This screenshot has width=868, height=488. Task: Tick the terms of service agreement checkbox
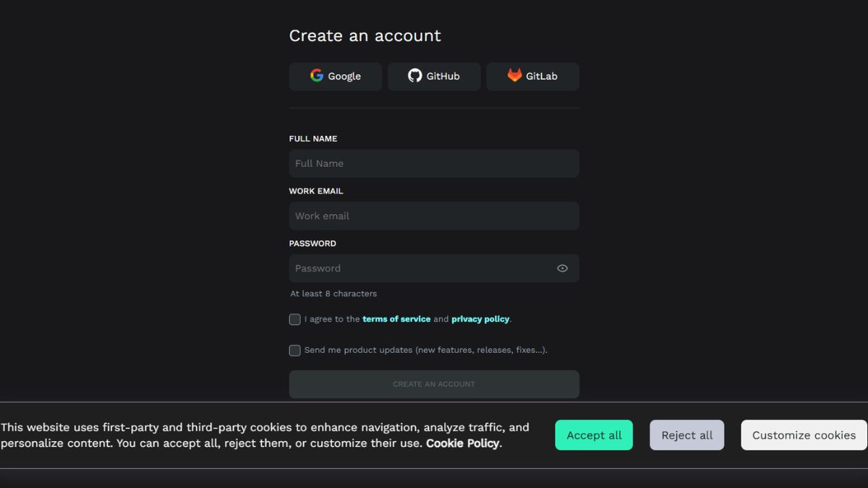click(x=294, y=320)
